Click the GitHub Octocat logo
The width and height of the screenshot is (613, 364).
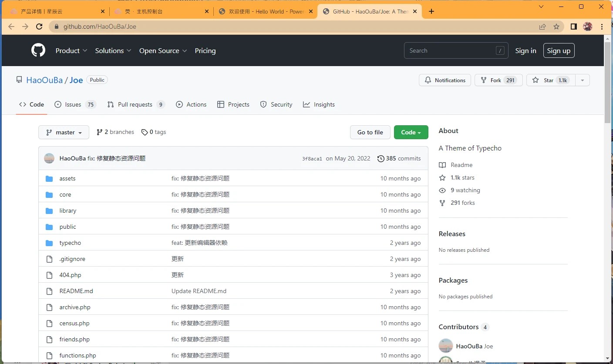point(38,50)
